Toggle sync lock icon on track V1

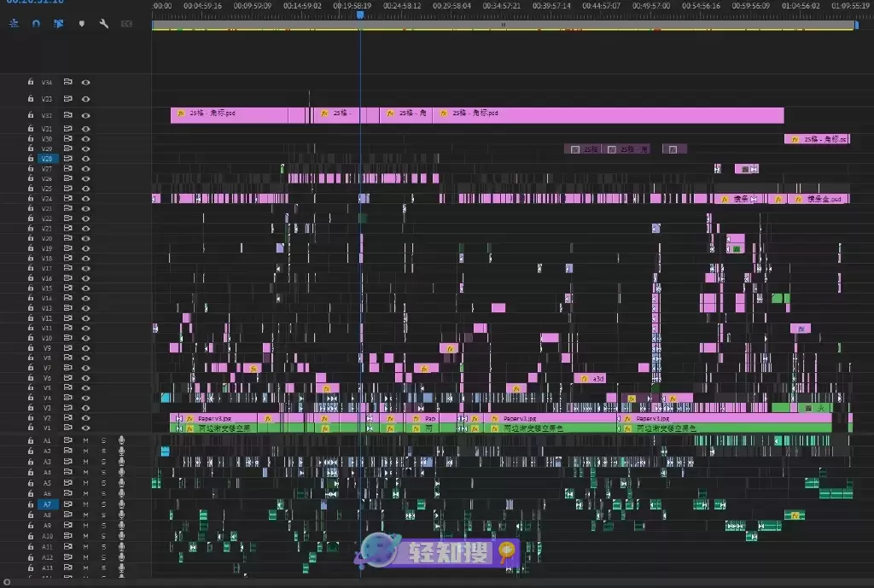click(68, 428)
